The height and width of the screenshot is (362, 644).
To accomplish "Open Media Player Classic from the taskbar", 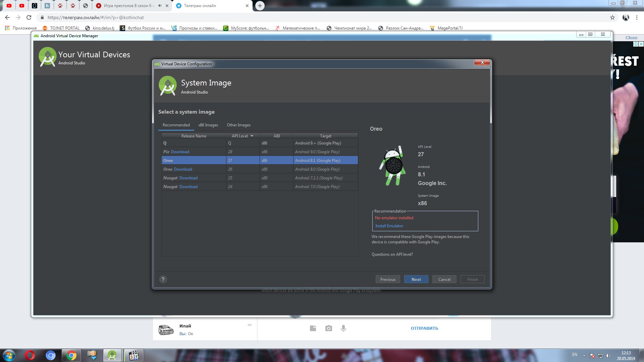I will coord(134,355).
